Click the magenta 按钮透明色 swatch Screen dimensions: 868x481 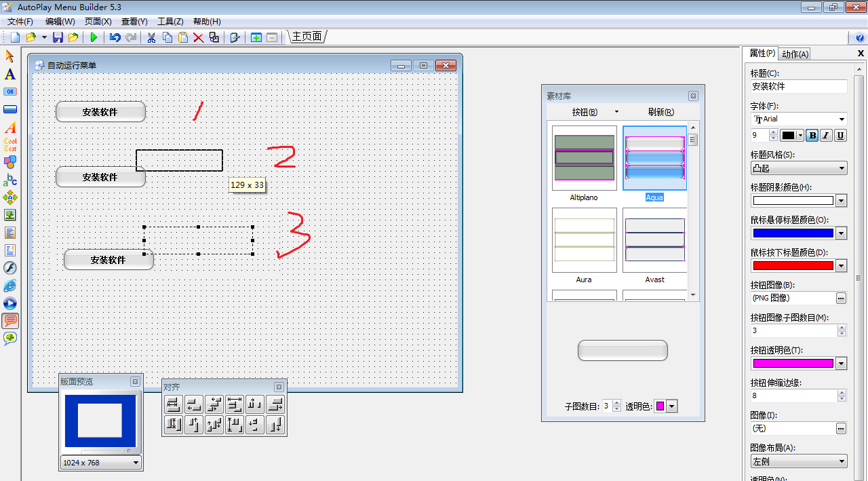coord(793,364)
